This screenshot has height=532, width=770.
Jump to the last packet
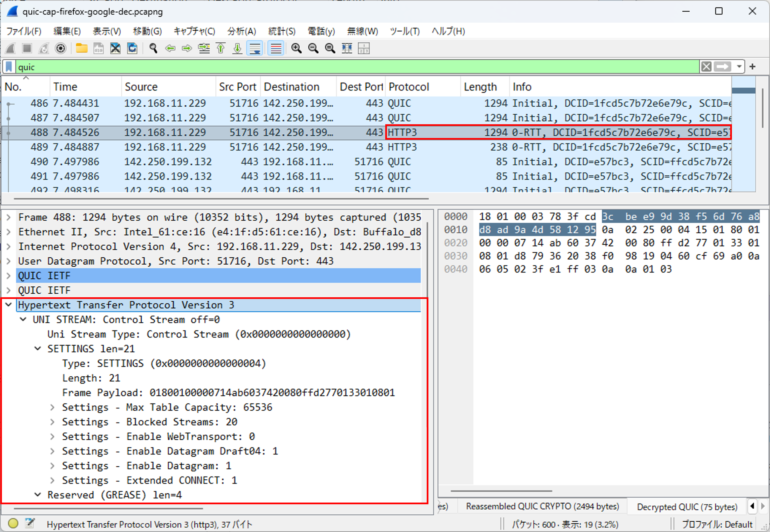tap(237, 48)
